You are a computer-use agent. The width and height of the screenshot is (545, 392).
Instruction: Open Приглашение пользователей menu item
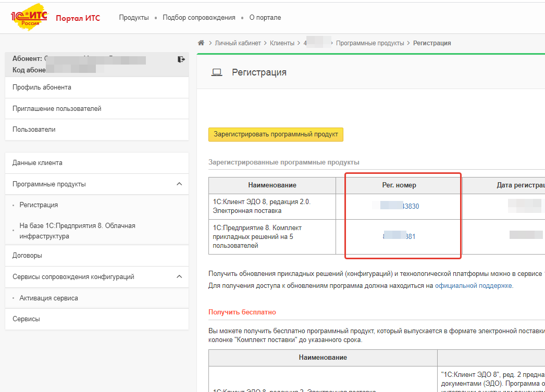(97, 109)
